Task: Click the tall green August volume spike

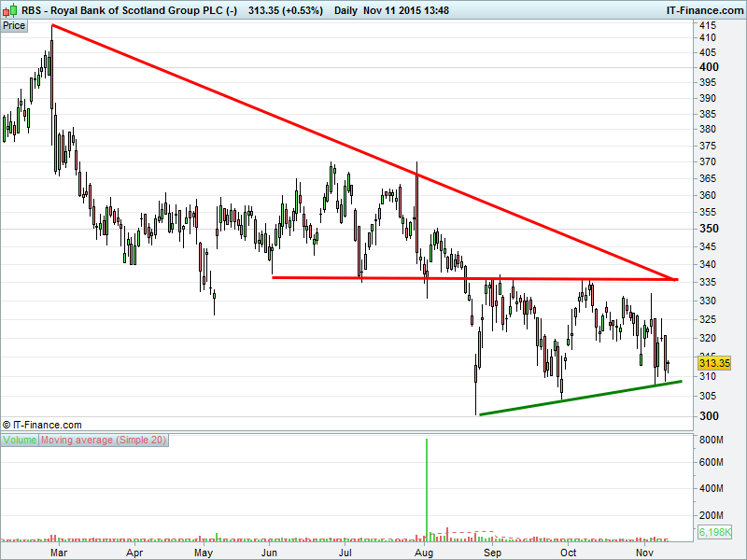Action: 427,485
